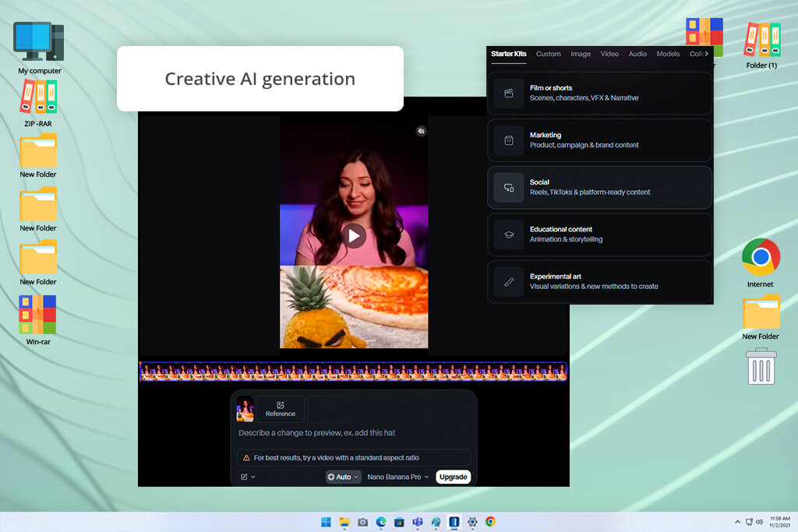This screenshot has width=798, height=532.
Task: Choose the Experimental art starter kit
Action: [x=599, y=282]
